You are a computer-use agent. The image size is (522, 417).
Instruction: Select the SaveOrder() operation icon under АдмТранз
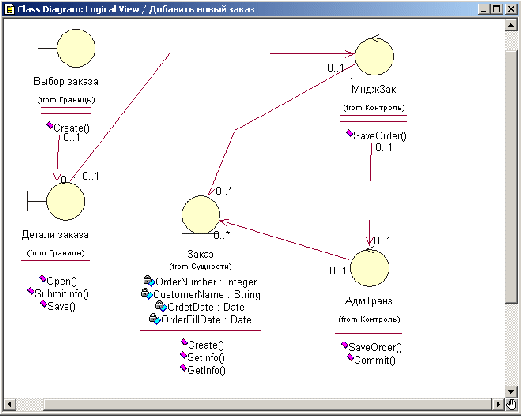[x=345, y=346]
